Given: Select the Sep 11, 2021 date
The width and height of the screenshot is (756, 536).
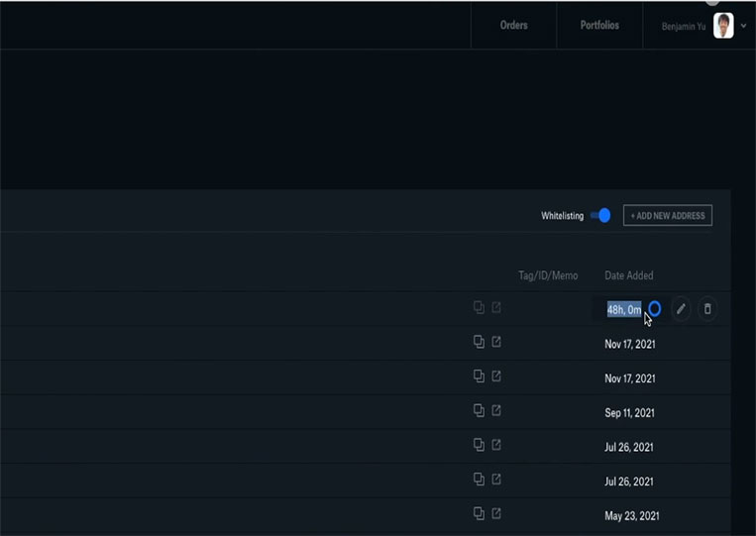Looking at the screenshot, I should click(630, 413).
